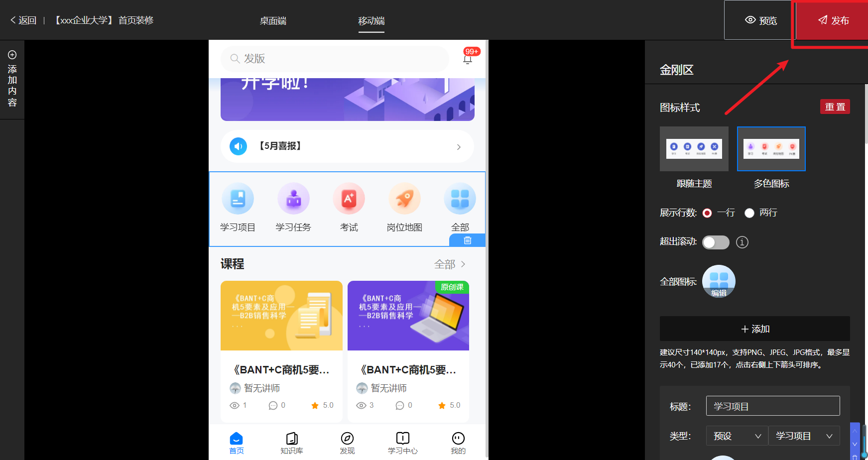Select the 全部 grid icon in preview
This screenshot has height=460, width=868.
click(x=460, y=199)
